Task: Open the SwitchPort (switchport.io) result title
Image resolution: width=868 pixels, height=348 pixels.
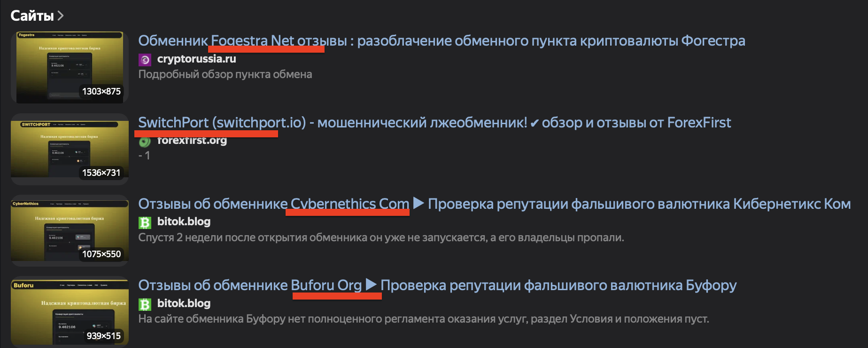Action: pos(434,123)
